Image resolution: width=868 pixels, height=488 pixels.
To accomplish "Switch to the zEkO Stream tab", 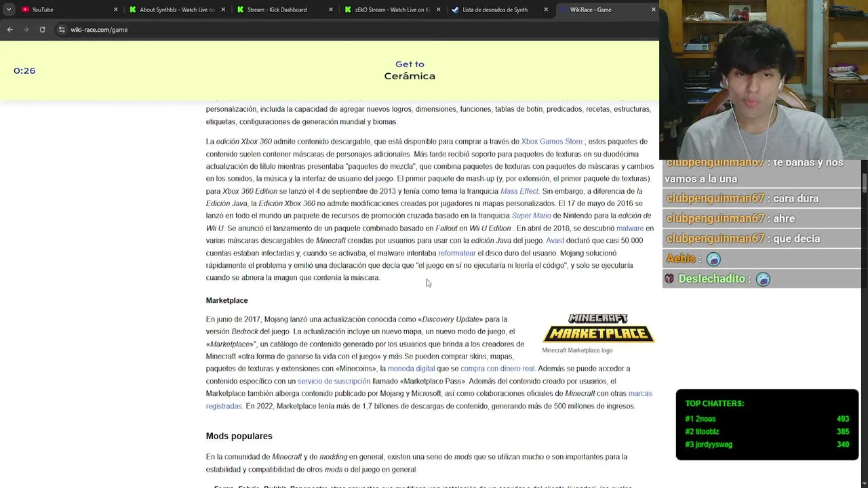I will (x=392, y=9).
